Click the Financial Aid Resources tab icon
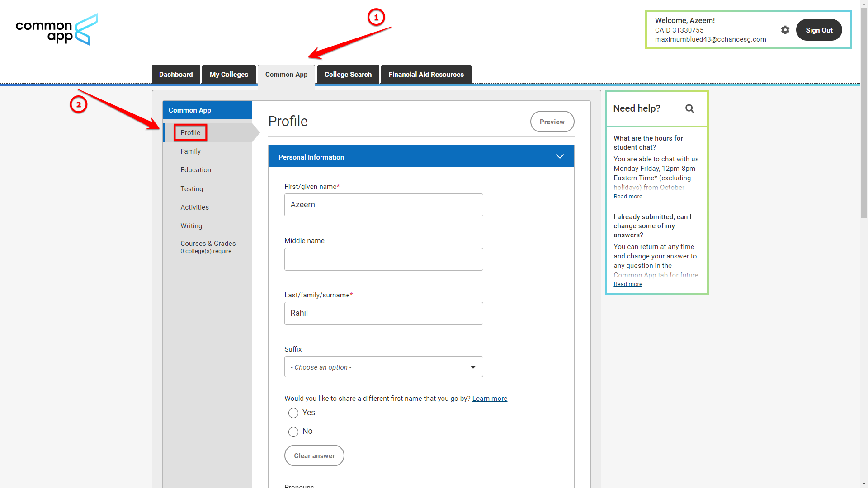Image resolution: width=868 pixels, height=488 pixels. click(426, 74)
